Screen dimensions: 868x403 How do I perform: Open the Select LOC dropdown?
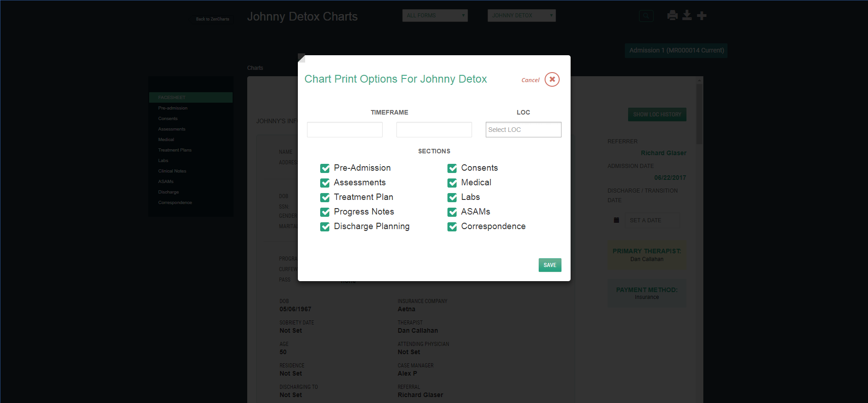(523, 130)
